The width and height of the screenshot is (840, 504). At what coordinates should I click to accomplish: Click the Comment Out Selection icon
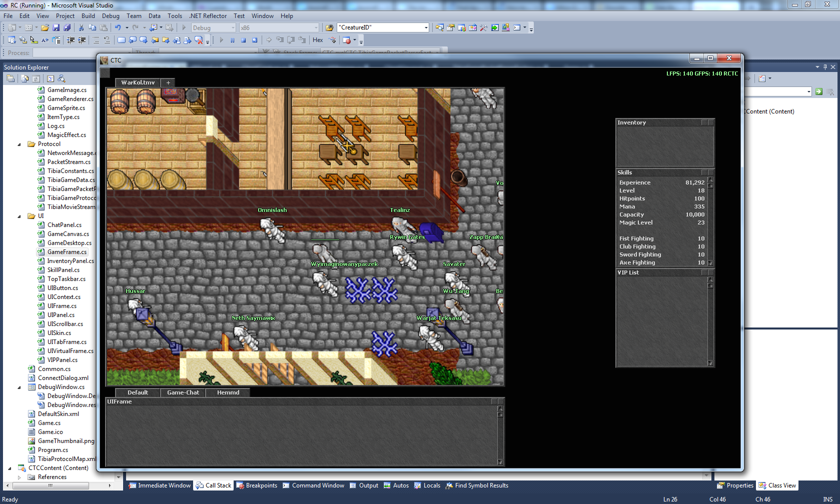(96, 40)
